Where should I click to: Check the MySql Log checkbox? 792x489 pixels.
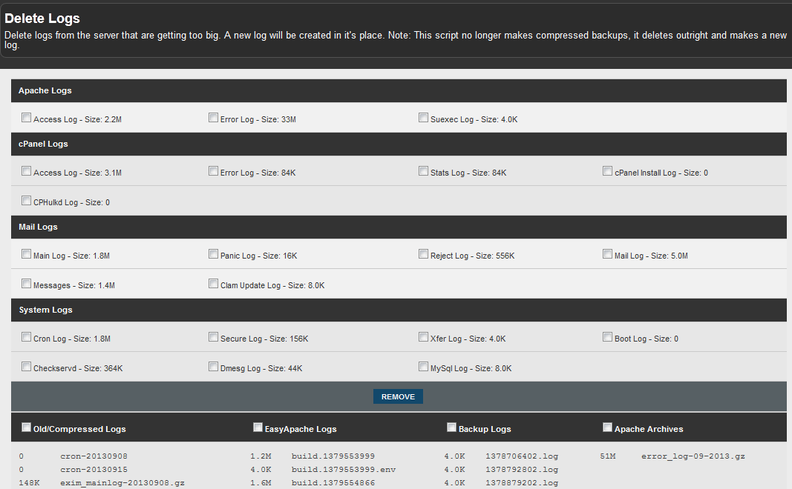click(424, 367)
